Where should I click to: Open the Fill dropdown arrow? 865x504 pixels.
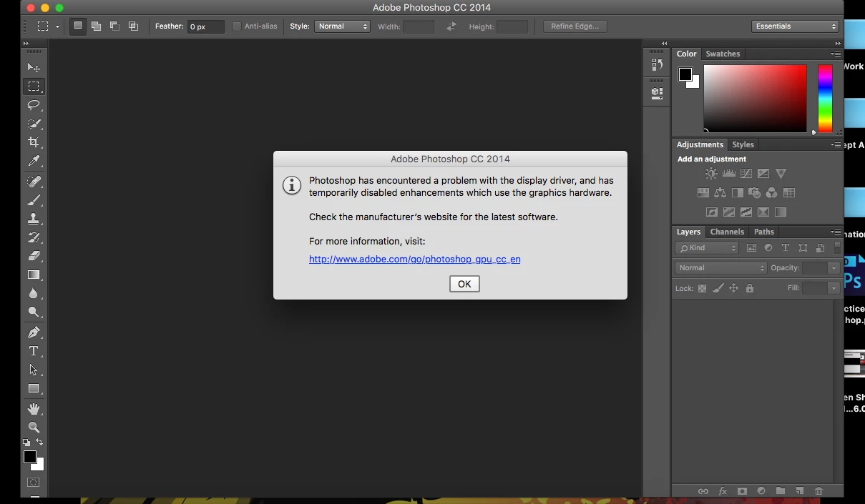[834, 288]
